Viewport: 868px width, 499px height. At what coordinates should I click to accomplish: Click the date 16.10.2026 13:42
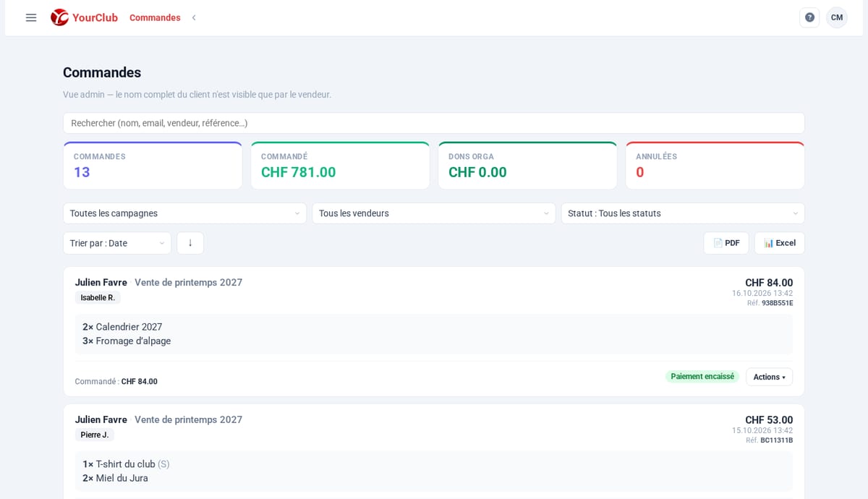[x=762, y=294]
